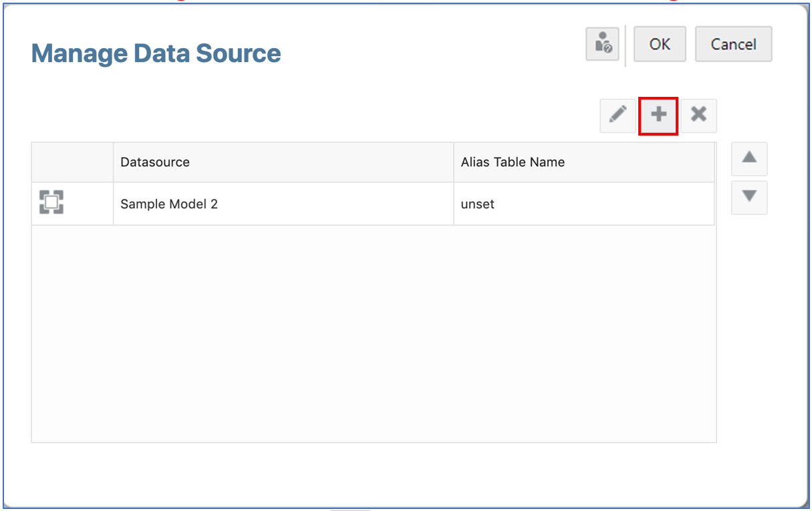Click the Alias Table Name column header

point(513,162)
